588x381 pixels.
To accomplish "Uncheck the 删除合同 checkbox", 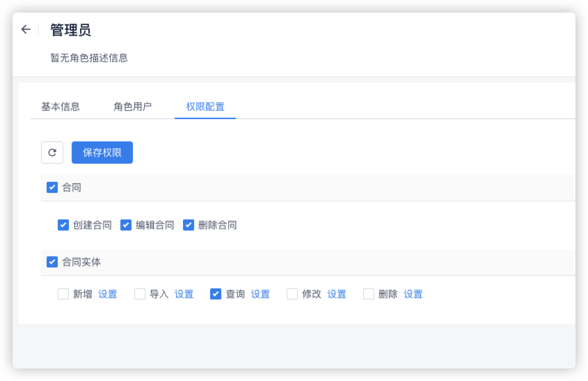I will (x=189, y=225).
